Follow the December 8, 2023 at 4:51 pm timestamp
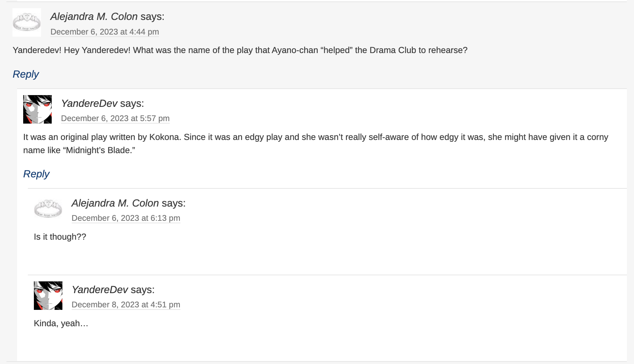This screenshot has width=634, height=364. pos(126,305)
